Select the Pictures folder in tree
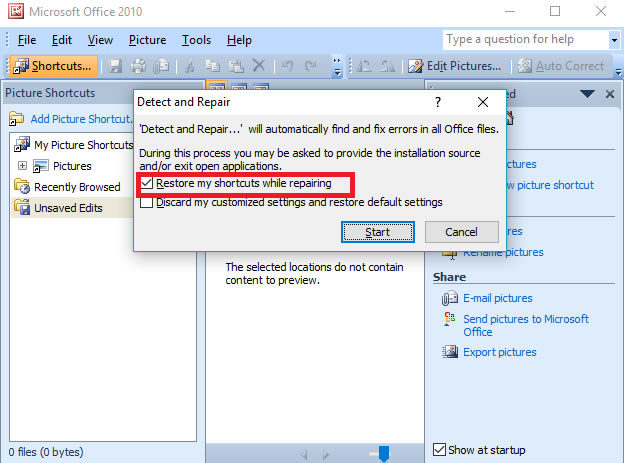The height and width of the screenshot is (463, 624). tap(72, 166)
